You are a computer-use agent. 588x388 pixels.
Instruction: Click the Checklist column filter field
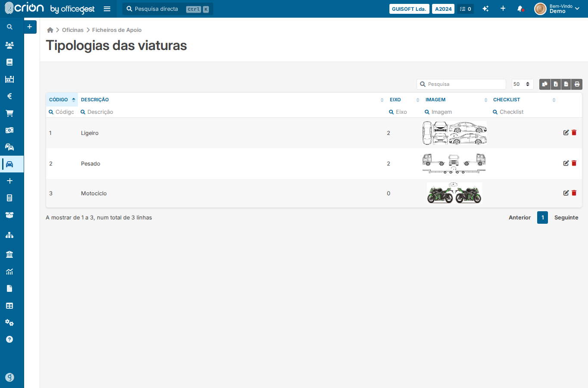(524, 112)
